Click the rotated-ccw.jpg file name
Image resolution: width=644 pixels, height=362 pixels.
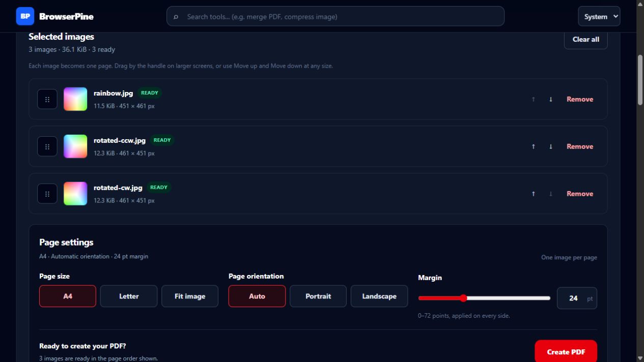[120, 141]
